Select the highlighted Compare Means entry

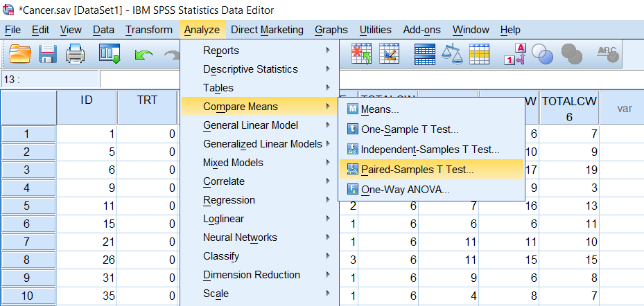tap(259, 106)
